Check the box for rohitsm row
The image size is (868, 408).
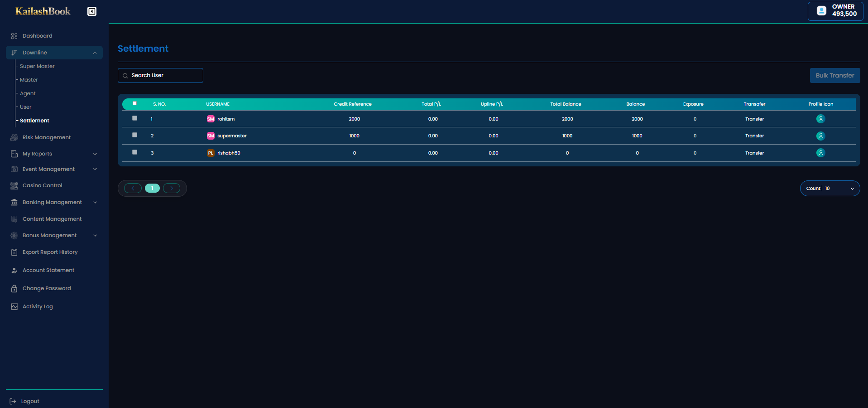134,118
